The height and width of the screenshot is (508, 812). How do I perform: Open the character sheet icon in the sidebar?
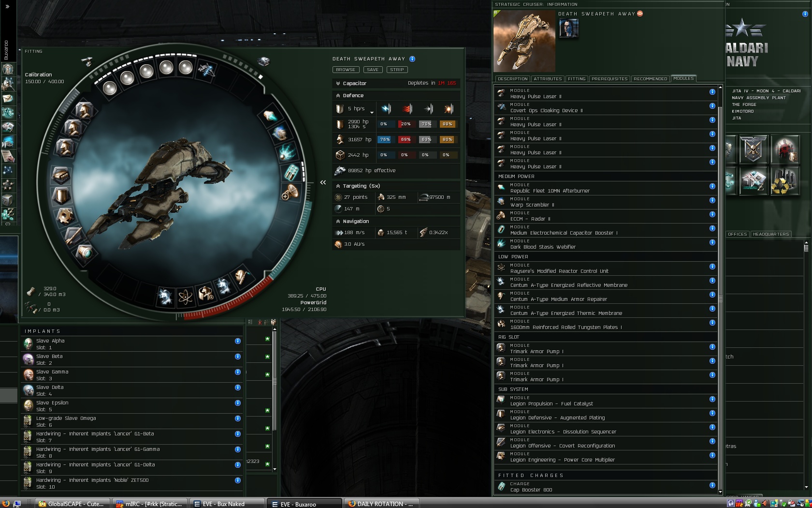coord(8,69)
